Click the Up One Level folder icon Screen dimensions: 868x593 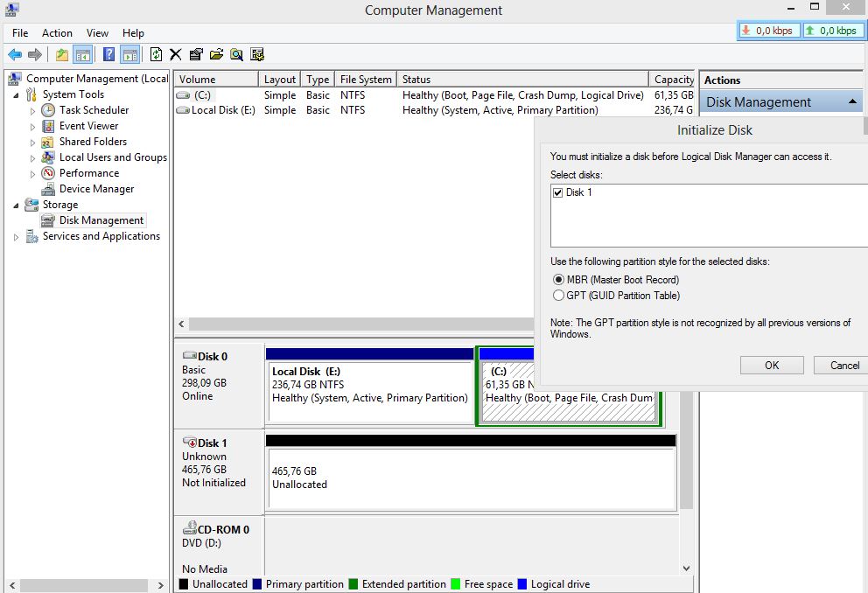pos(62,54)
